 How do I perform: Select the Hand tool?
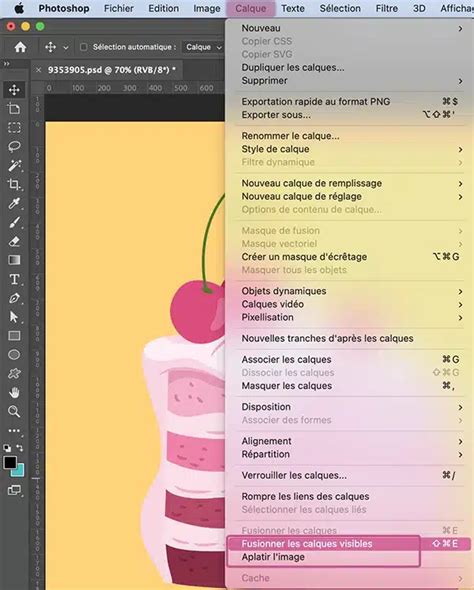(x=14, y=393)
